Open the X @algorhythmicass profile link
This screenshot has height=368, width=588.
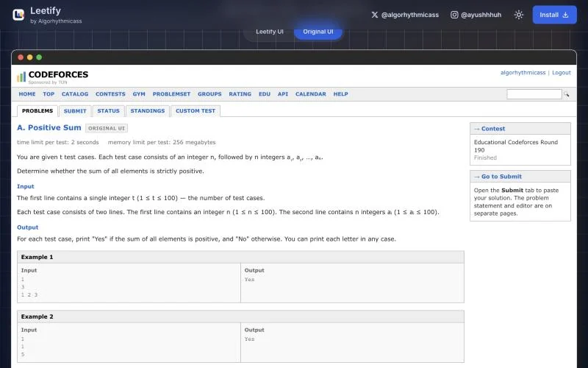point(405,15)
